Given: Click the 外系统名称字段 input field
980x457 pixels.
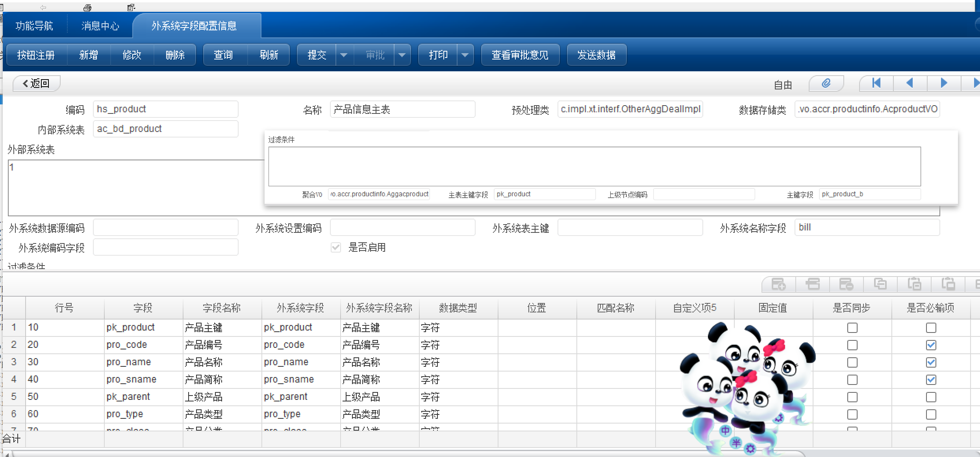Looking at the screenshot, I should (866, 228).
